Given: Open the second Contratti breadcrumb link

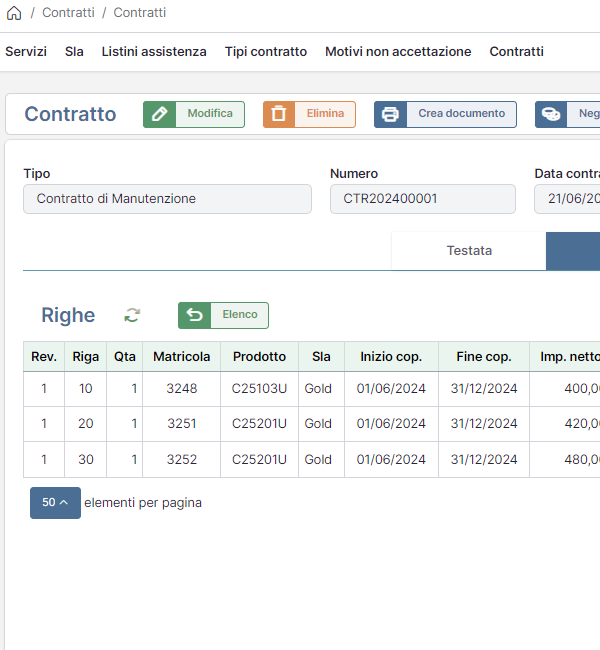Looking at the screenshot, I should click(x=140, y=12).
